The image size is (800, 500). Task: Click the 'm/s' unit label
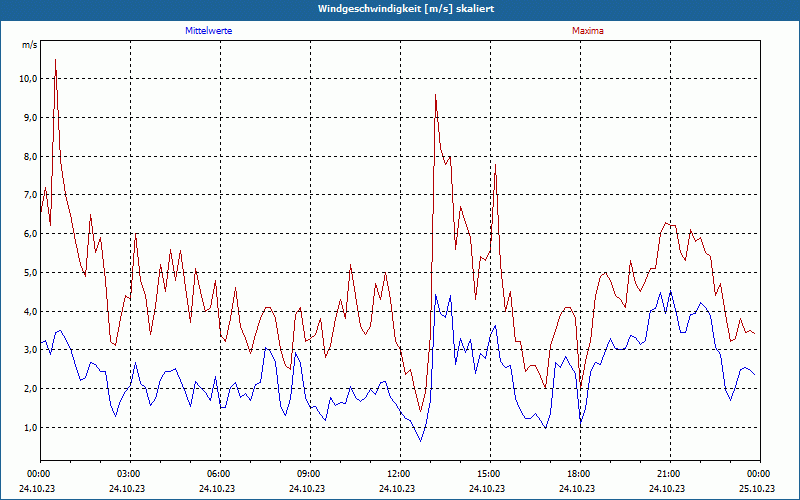pyautogui.click(x=30, y=45)
